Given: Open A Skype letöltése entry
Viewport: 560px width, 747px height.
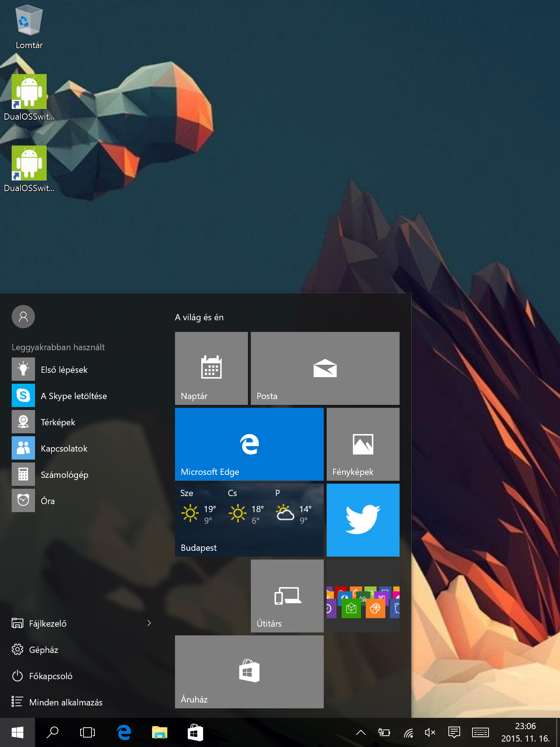Looking at the screenshot, I should (x=74, y=396).
